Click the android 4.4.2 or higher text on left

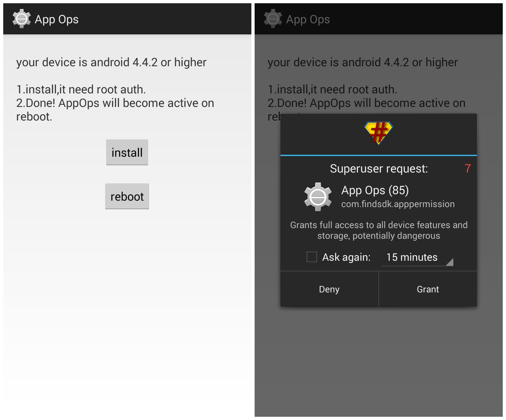click(x=111, y=62)
